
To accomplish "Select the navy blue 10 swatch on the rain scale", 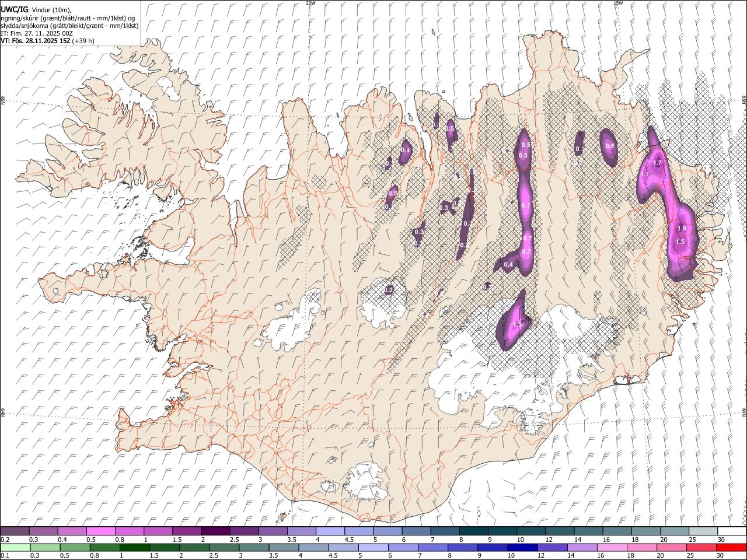I will tap(522, 548).
